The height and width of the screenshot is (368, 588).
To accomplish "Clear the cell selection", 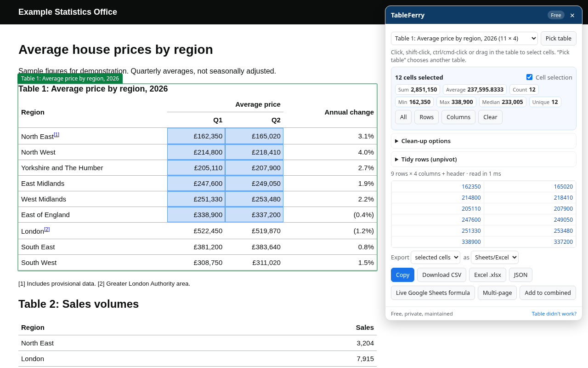I will (x=490, y=117).
